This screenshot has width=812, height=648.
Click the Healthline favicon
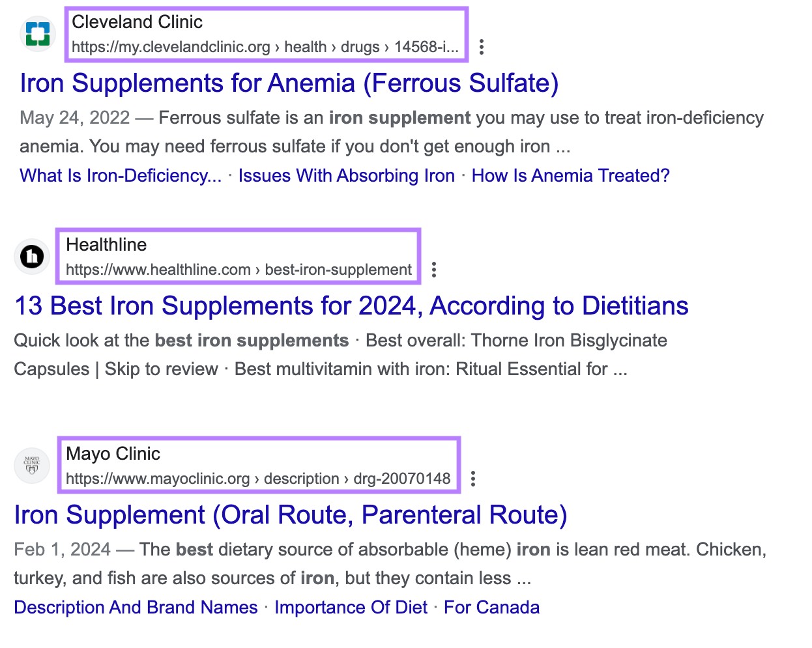pos(31,257)
